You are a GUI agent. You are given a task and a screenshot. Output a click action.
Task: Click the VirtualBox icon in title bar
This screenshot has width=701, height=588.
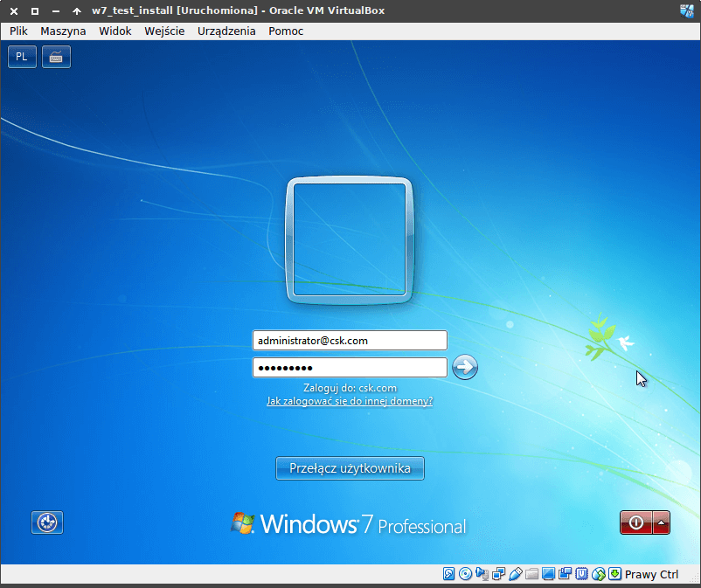click(687, 10)
